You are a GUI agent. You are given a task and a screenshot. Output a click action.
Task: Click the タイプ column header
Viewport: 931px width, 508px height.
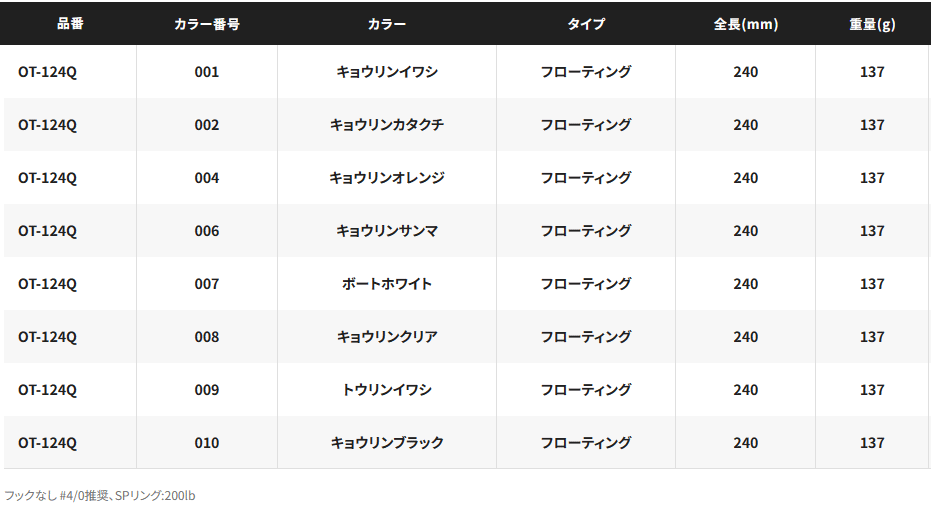pyautogui.click(x=585, y=24)
